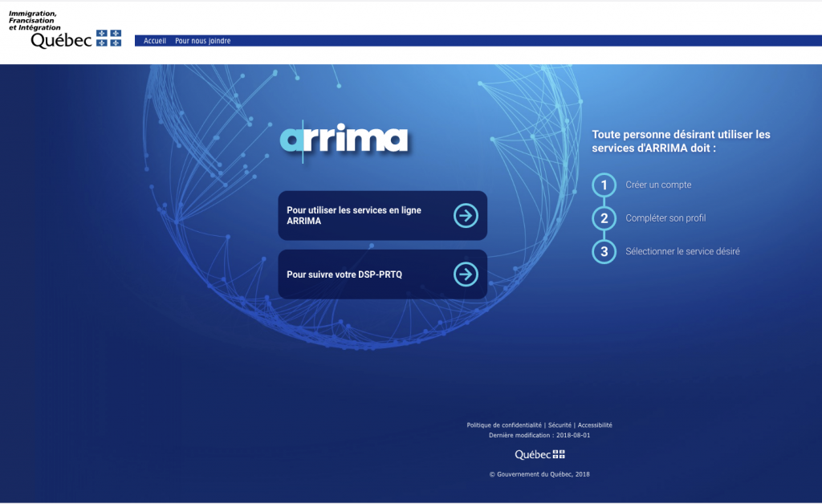822x504 pixels.
Task: Open the Accessibilité footer link
Action: coord(595,425)
